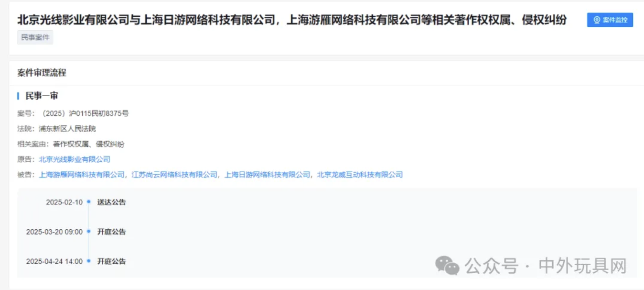Click the monitor icon in 案件监控 button
This screenshot has height=290, width=644.
[x=597, y=20]
